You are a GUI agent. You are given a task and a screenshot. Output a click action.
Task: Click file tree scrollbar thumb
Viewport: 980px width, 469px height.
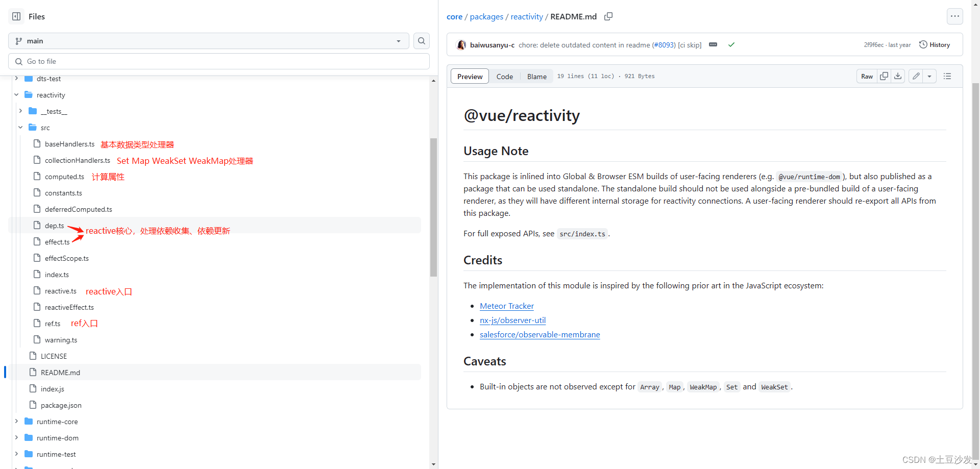click(433, 207)
